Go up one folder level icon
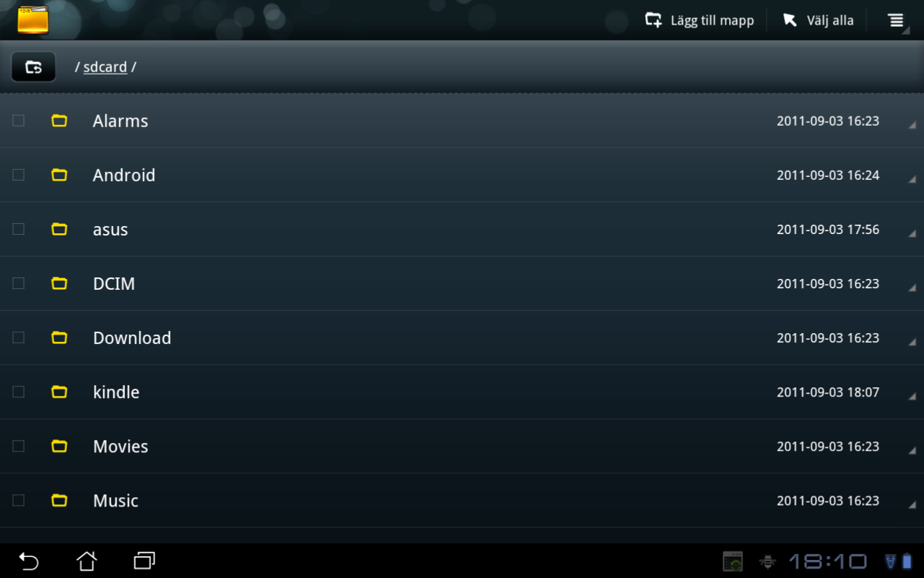924x578 pixels. click(x=33, y=67)
